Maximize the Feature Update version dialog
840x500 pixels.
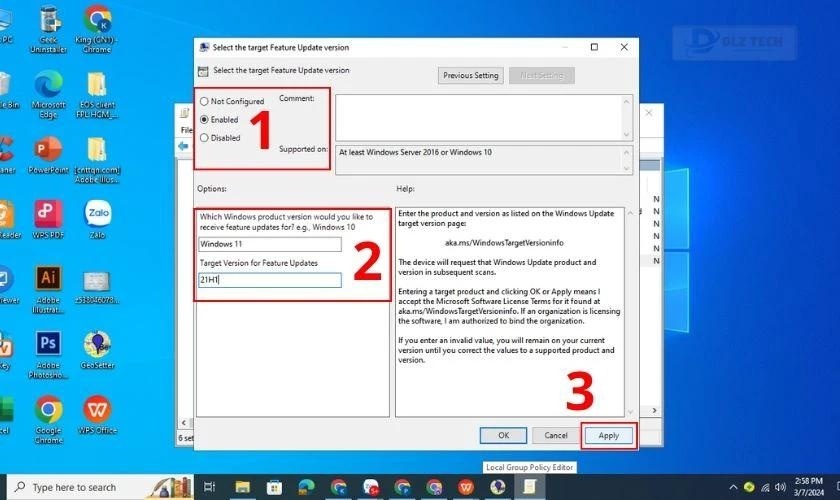click(x=594, y=47)
